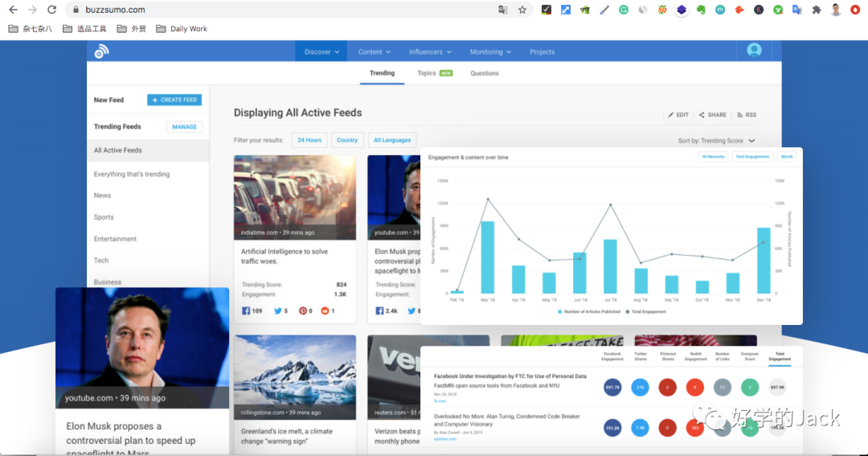Open the user profile avatar icon
The width and height of the screenshot is (868, 456).
coord(754,50)
